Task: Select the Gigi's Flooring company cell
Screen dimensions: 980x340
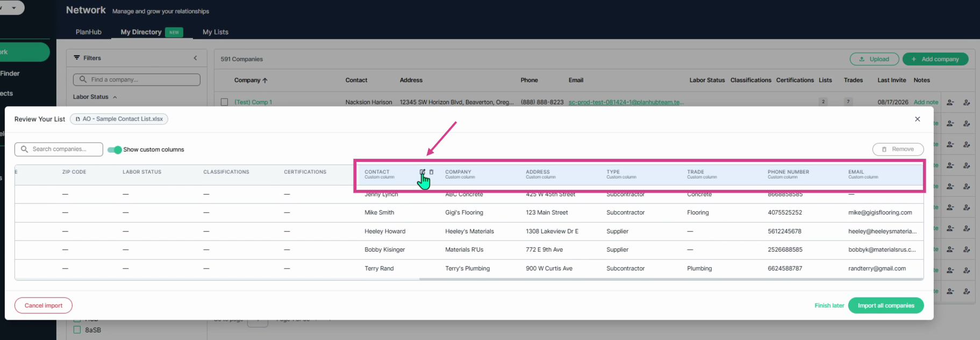Action: pos(464,212)
